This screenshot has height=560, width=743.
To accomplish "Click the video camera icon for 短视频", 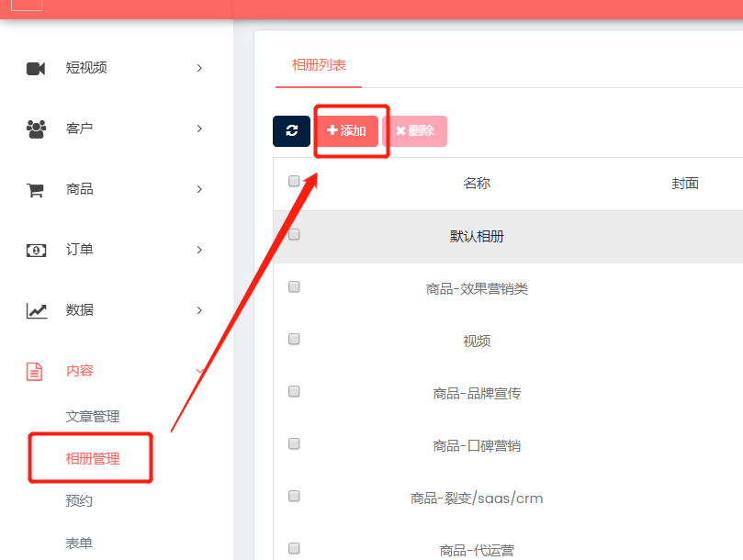I will tap(36, 69).
